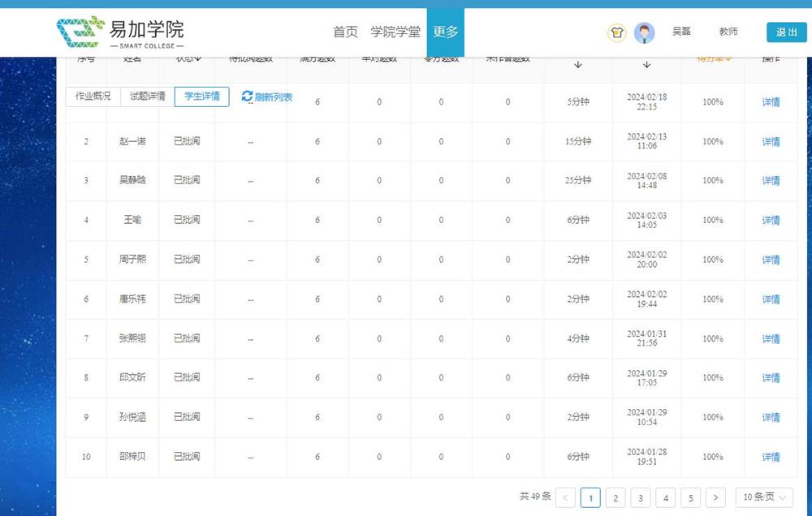
Task: Open the yellow shirt theme icon
Action: tap(616, 32)
